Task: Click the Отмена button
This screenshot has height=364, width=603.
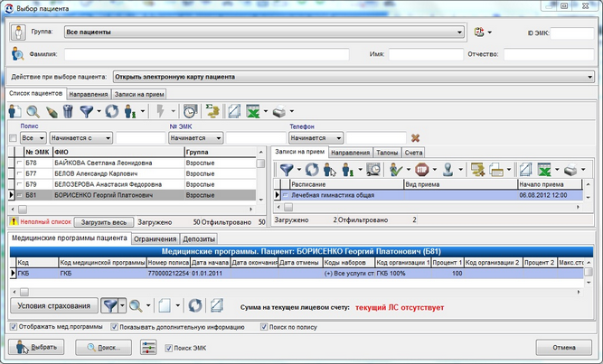Action: 564,348
